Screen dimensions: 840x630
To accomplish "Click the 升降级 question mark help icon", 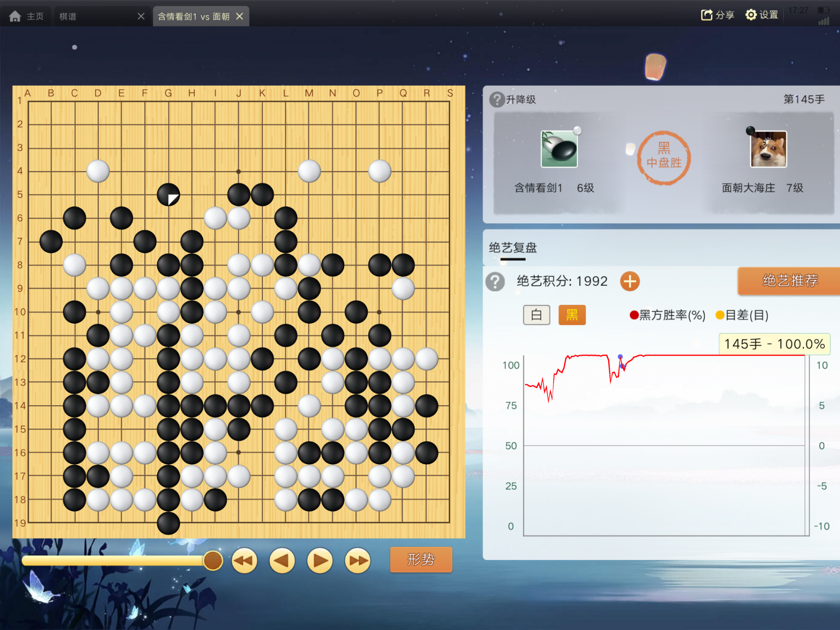I will point(497,99).
